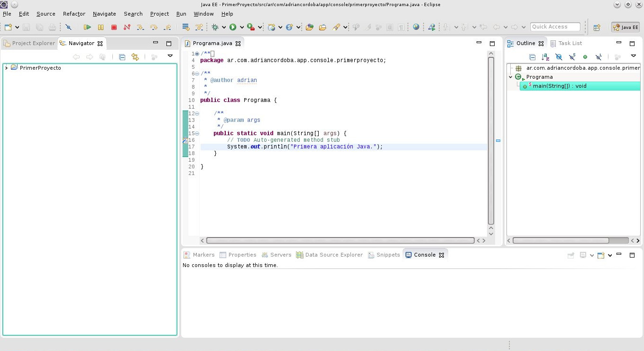Viewport: 644px width, 351px height.
Task: Launch the internal Web Browser globe icon
Action: (x=416, y=27)
